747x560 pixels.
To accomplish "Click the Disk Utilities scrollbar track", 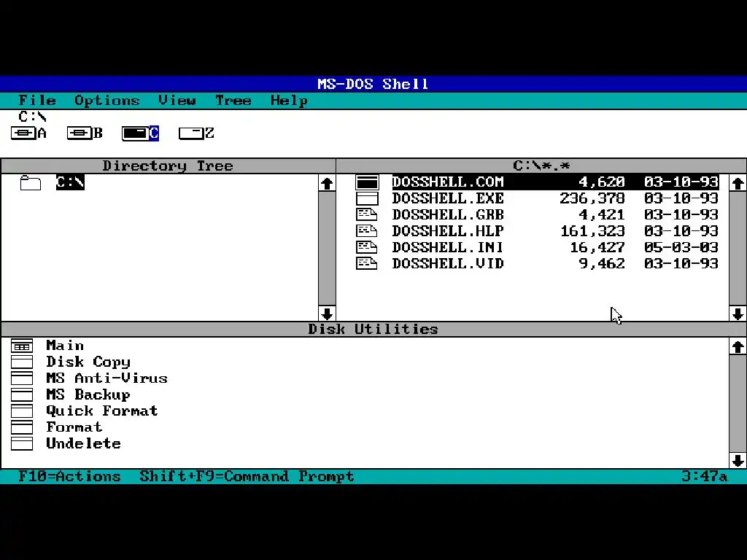I will click(x=738, y=404).
